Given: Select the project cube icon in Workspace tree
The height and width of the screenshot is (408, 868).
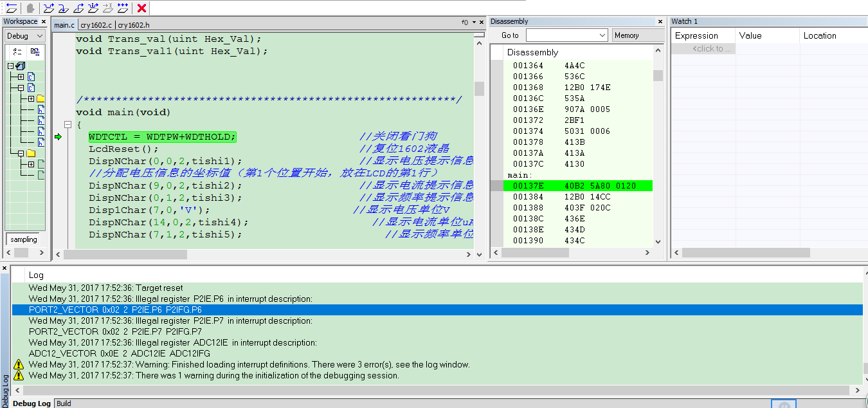Looking at the screenshot, I should 20,66.
